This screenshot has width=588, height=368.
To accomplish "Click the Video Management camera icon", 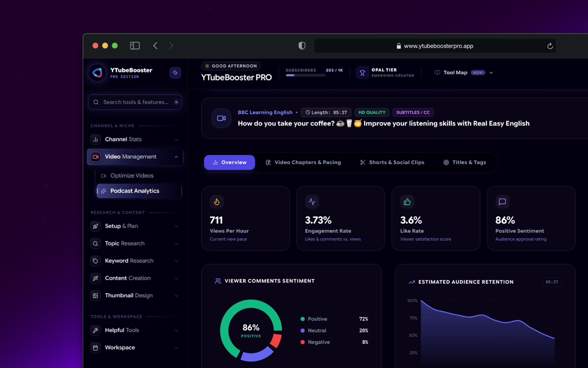I will (96, 157).
